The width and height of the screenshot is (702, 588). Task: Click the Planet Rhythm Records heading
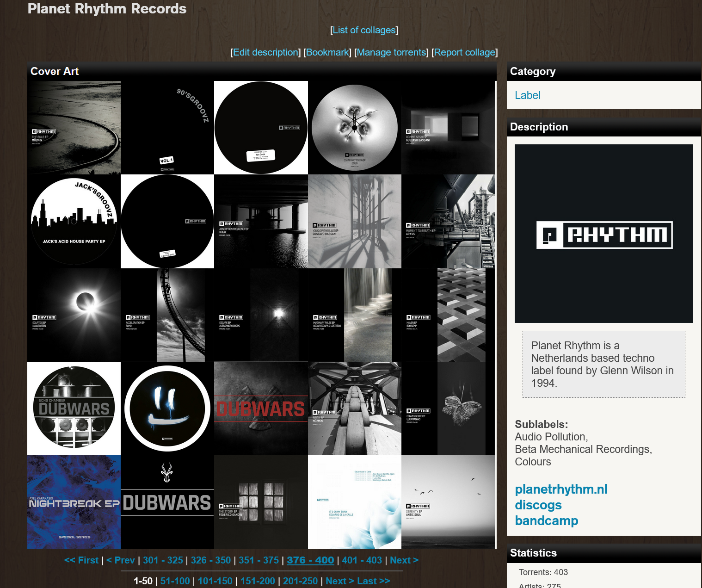pos(107,9)
